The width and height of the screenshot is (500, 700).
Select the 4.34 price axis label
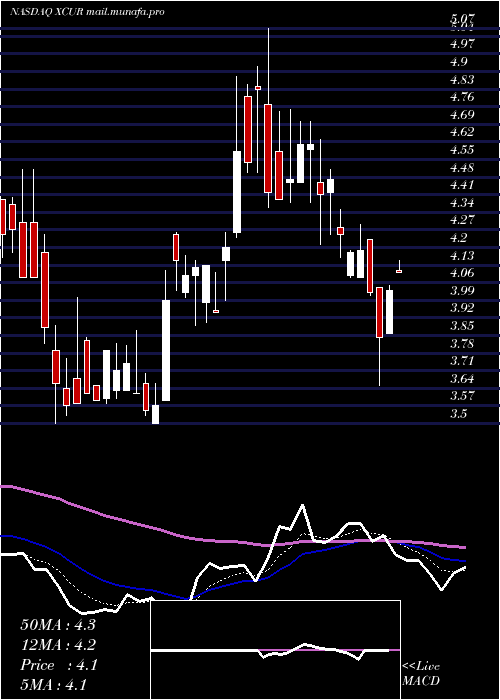coord(464,203)
